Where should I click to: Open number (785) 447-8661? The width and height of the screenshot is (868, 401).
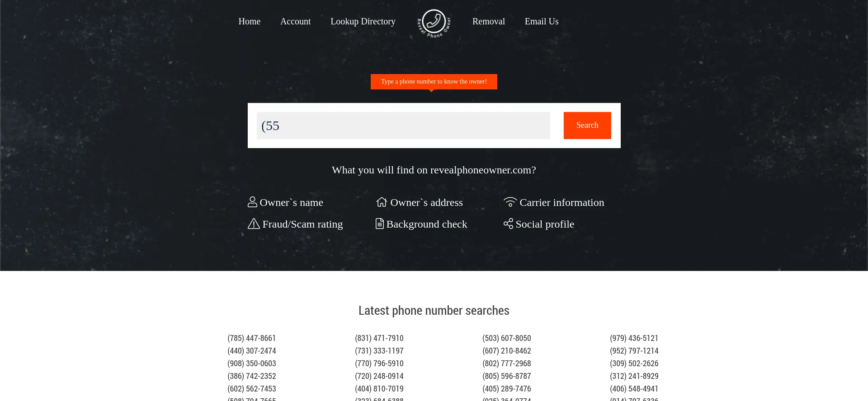[252, 338]
